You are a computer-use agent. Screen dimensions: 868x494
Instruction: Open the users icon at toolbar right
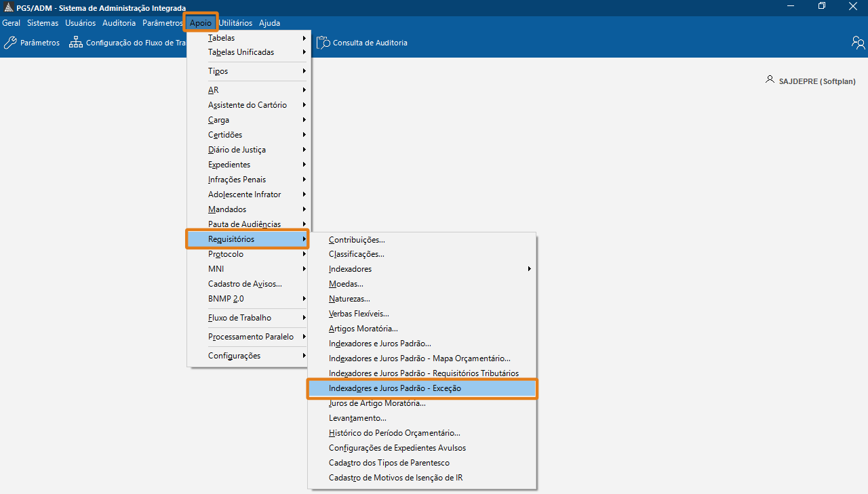[859, 43]
